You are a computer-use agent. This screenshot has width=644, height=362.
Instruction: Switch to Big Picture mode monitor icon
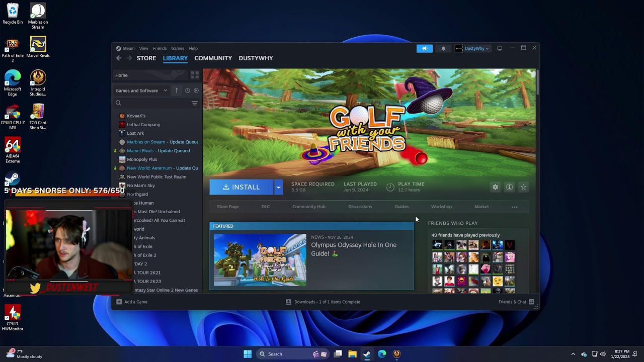click(500, 48)
